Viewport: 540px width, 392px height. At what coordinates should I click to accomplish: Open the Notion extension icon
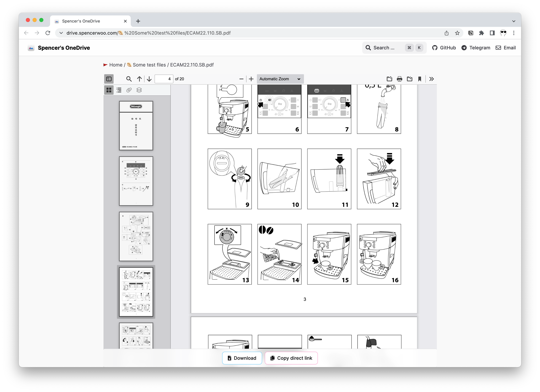coord(471,33)
